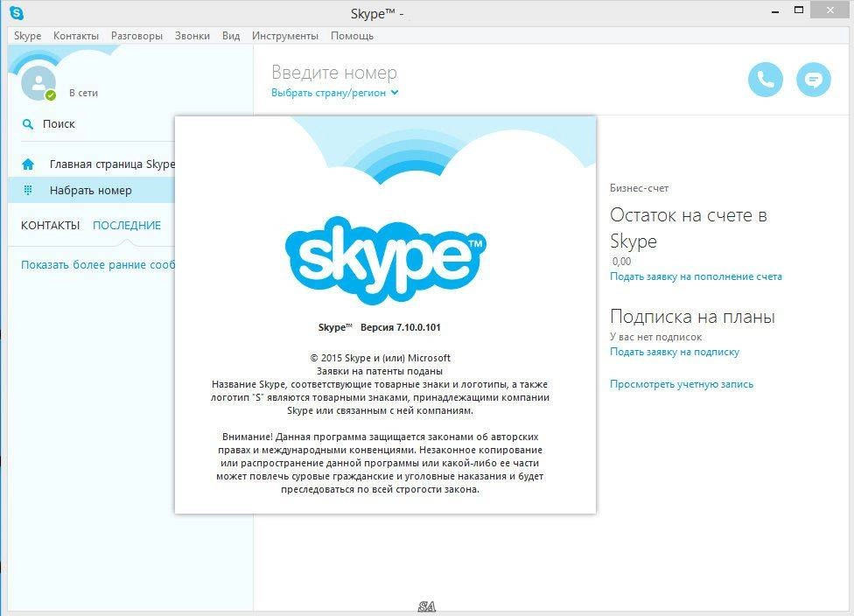Click the country selector chevron arrow

click(x=395, y=93)
